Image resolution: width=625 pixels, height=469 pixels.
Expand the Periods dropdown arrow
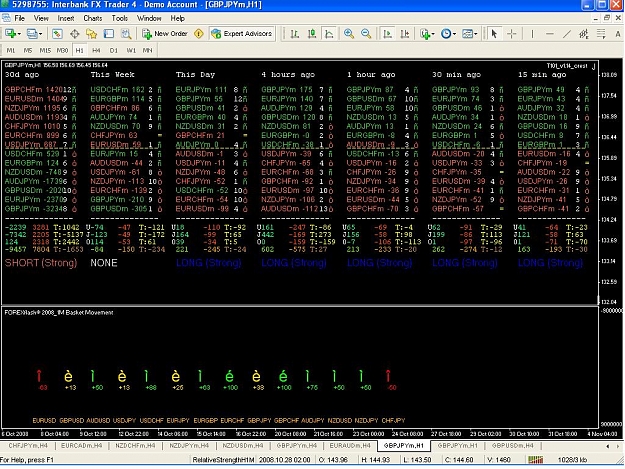(x=454, y=34)
